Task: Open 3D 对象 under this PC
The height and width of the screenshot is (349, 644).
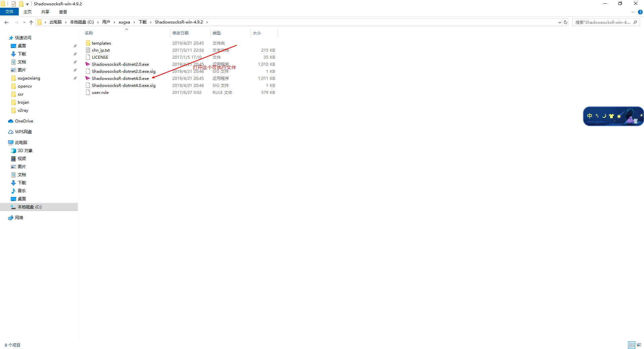Action: (25, 151)
